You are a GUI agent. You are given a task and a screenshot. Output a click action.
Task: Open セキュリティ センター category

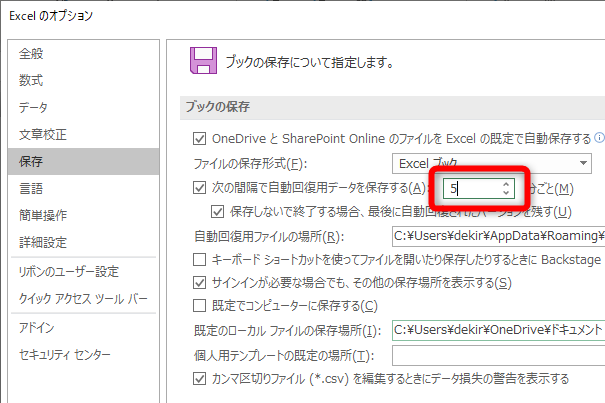point(65,355)
